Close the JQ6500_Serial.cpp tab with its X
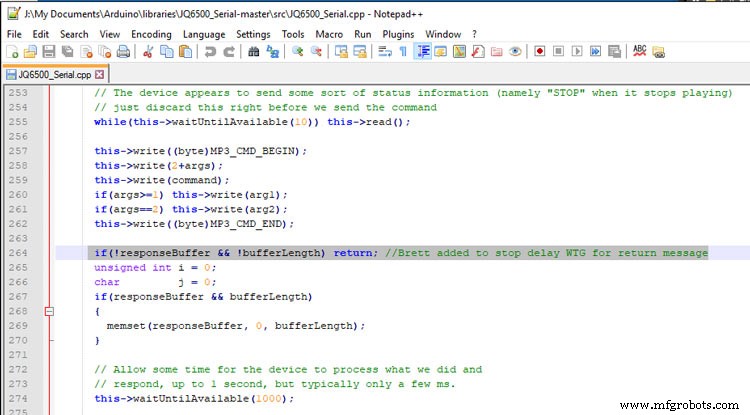The height and width of the screenshot is (415, 750). [100, 74]
